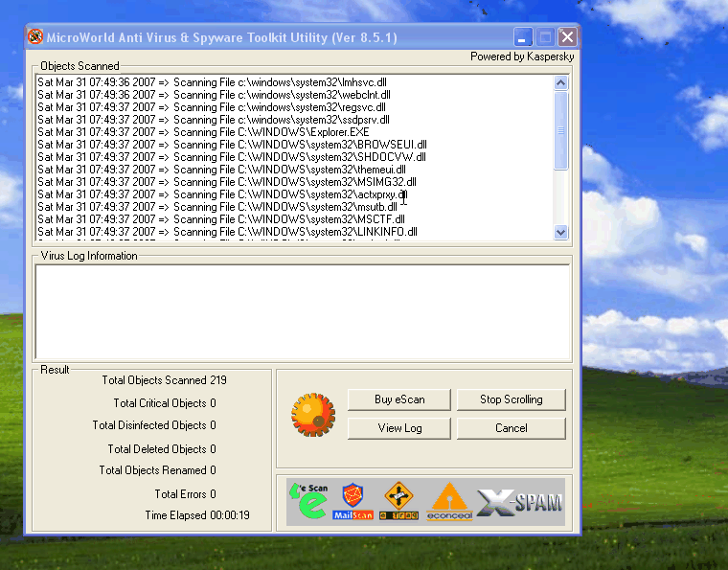This screenshot has height=570, width=728.
Task: Cancel the running scan
Action: pos(512,428)
